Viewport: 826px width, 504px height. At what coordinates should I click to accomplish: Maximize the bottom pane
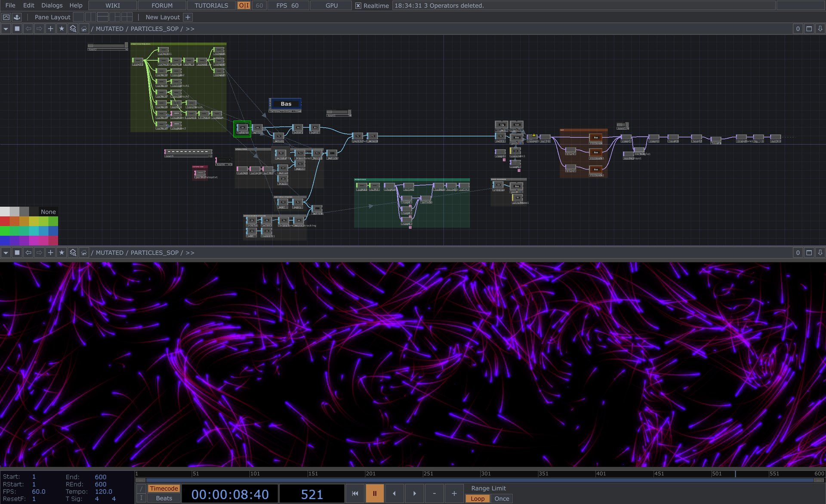809,253
